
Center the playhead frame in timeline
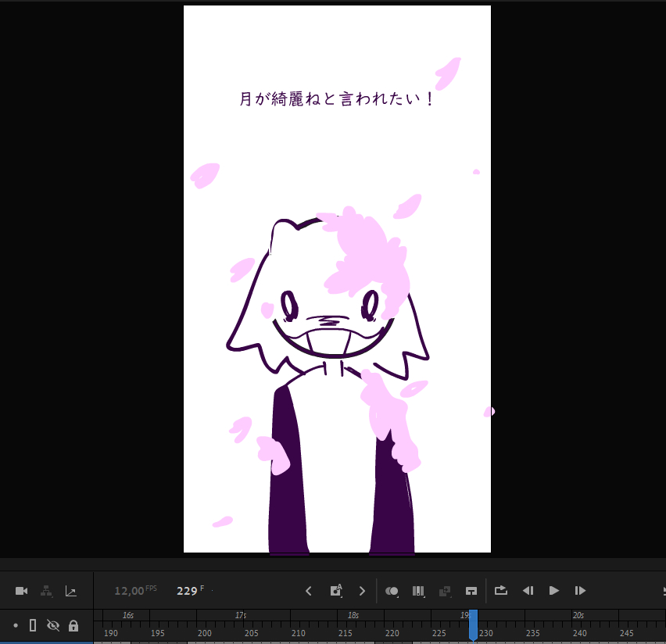(x=471, y=591)
